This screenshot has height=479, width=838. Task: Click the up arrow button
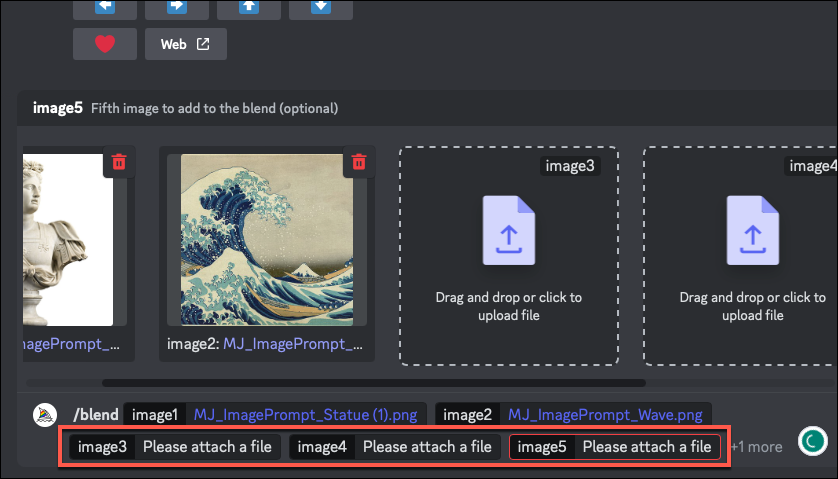(x=249, y=9)
